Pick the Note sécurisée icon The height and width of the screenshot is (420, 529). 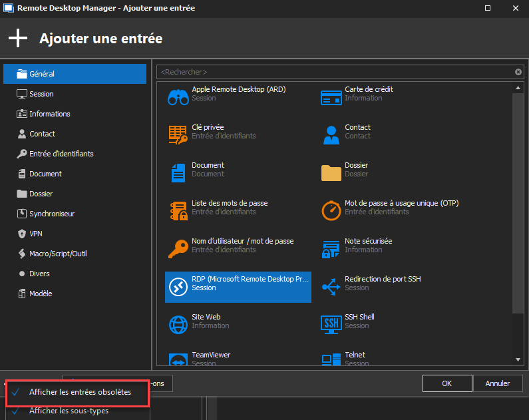coord(331,249)
